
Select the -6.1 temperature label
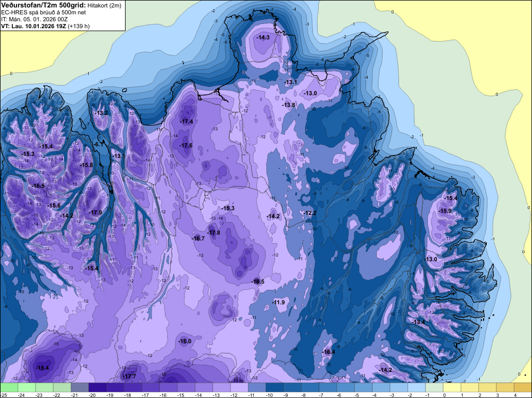click(98, 144)
